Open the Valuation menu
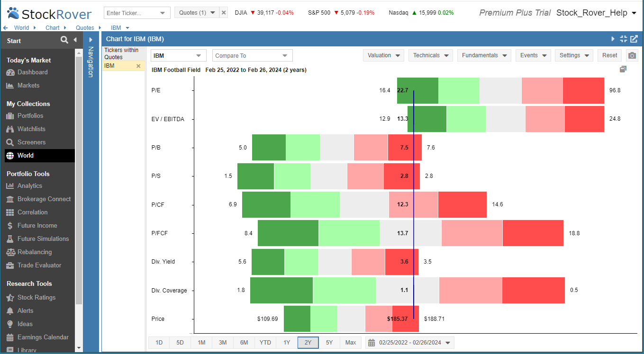 pyautogui.click(x=384, y=55)
